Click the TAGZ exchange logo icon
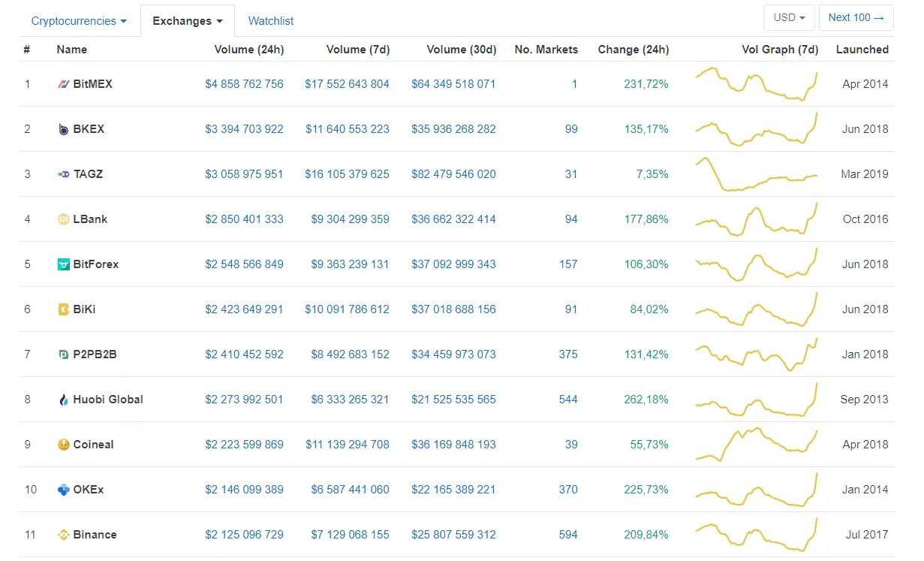The image size is (924, 561). point(64,174)
